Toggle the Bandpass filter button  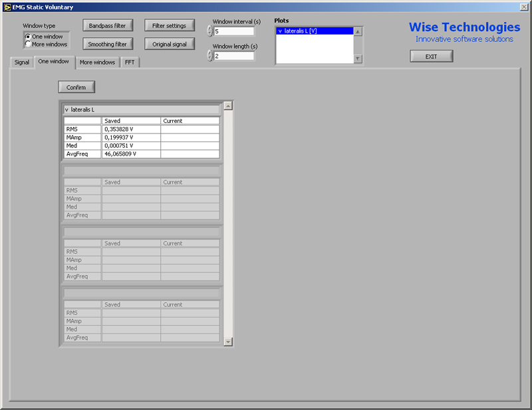click(108, 25)
